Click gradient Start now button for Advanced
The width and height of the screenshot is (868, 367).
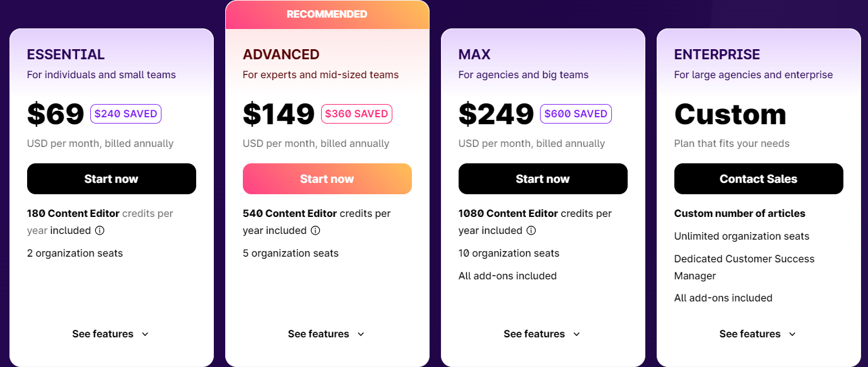point(327,179)
